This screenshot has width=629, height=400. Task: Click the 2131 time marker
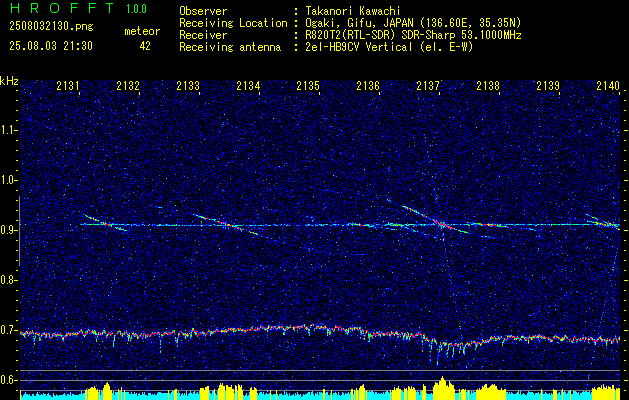(x=68, y=85)
